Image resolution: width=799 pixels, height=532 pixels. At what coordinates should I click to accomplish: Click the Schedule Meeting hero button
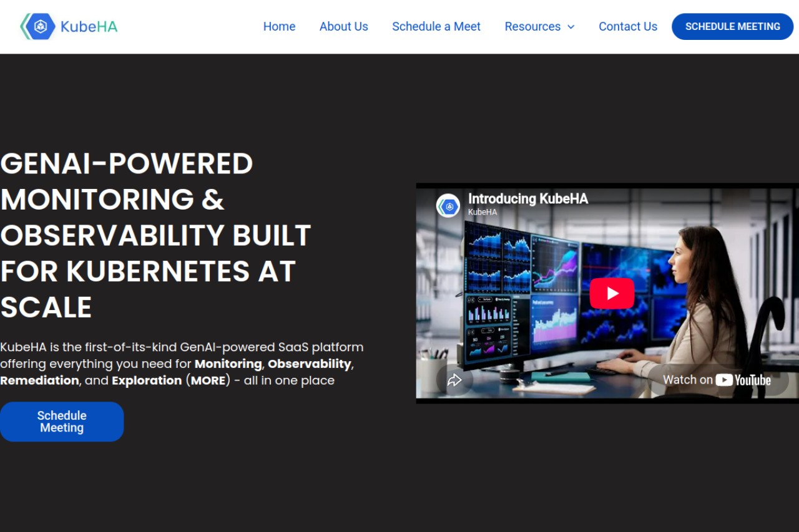(62, 422)
